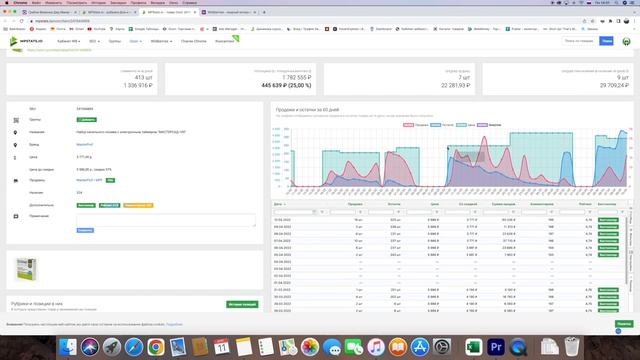640x360 pixels.
Task: Click the product thumbnail image
Action: click(x=26, y=269)
